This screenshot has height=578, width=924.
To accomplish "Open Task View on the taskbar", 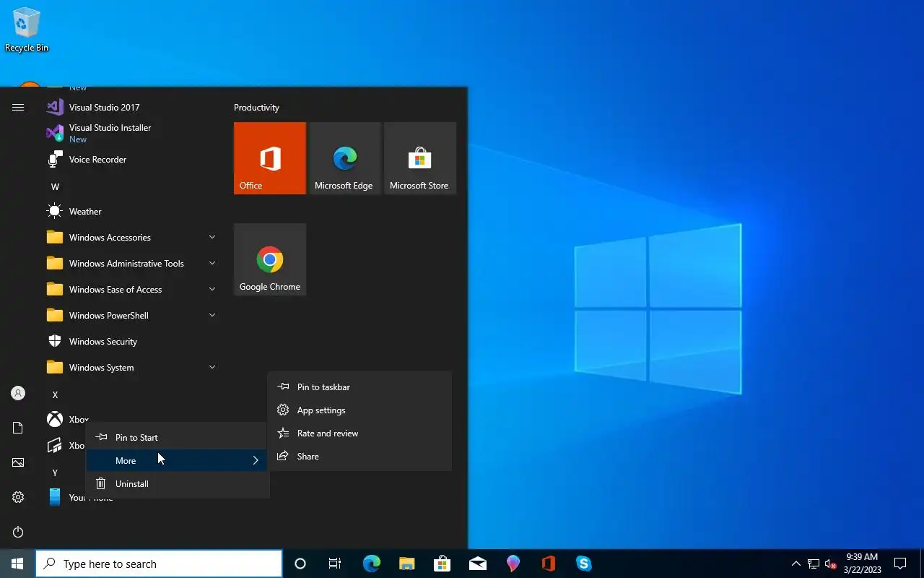I will tap(335, 564).
